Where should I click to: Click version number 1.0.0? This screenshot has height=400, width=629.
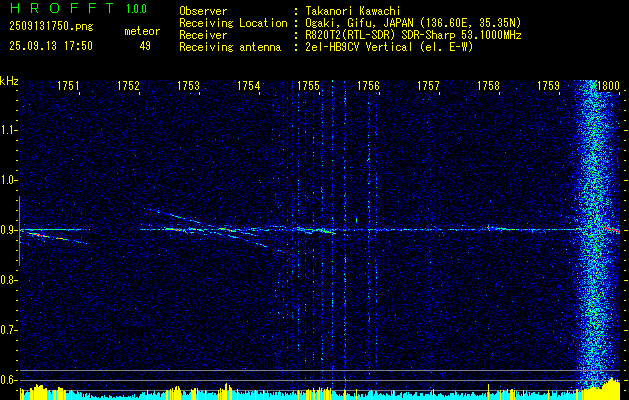click(136, 9)
